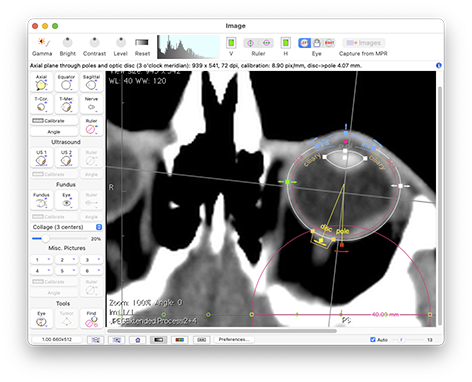Screen dimensions: 472x382
Task: Select the Axial plane view icon
Action: click(42, 82)
